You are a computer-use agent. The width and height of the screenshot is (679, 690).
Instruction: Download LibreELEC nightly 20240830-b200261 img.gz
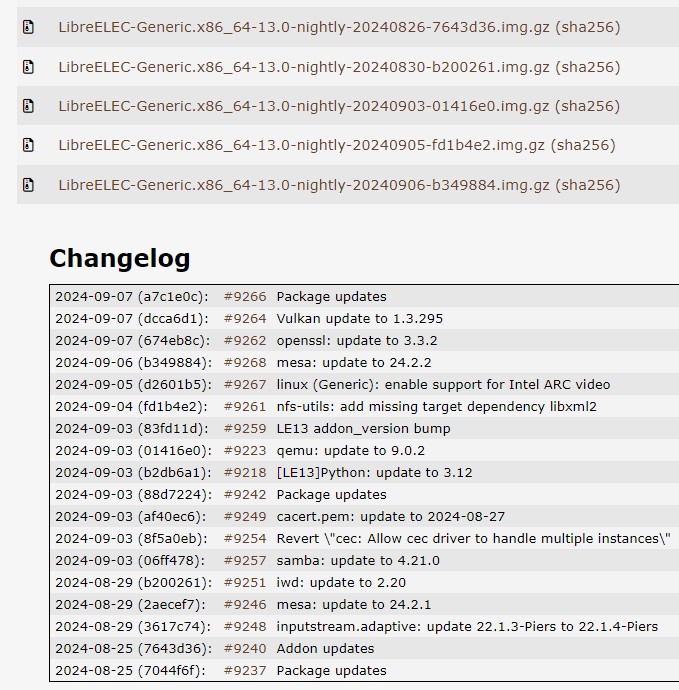click(303, 67)
